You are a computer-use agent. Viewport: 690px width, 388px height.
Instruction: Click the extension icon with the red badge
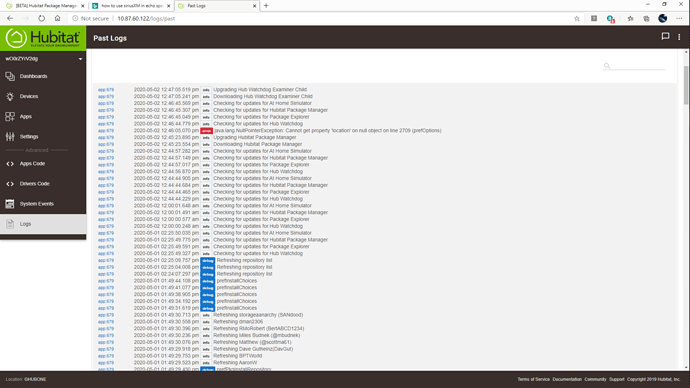pos(610,18)
